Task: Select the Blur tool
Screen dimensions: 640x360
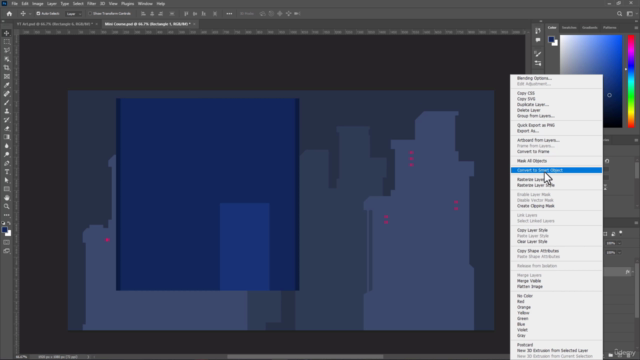Action: point(7,146)
